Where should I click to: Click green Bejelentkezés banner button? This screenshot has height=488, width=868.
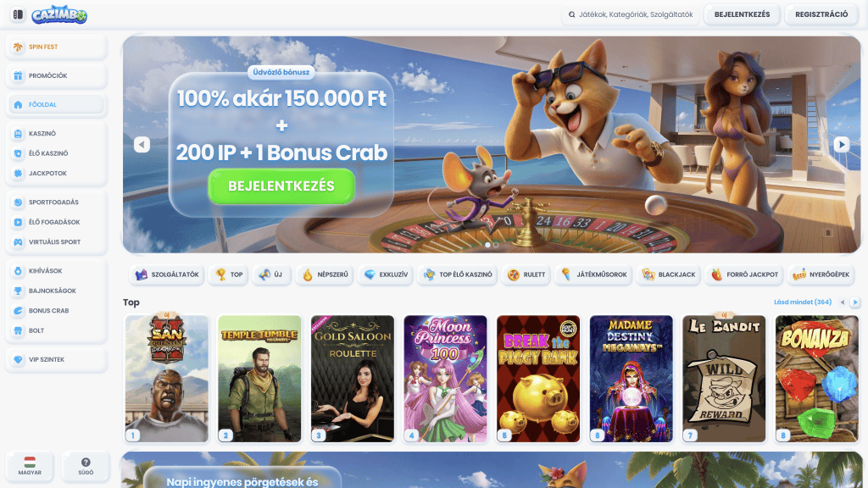click(281, 186)
